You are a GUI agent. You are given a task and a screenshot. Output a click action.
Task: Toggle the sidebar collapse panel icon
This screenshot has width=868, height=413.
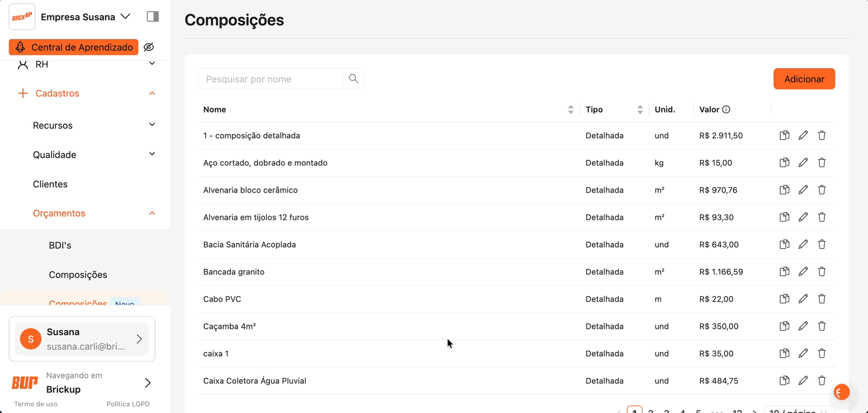click(153, 17)
